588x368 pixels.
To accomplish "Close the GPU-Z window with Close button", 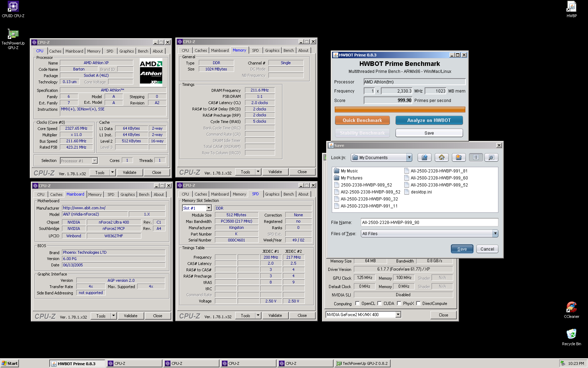I will point(443,315).
